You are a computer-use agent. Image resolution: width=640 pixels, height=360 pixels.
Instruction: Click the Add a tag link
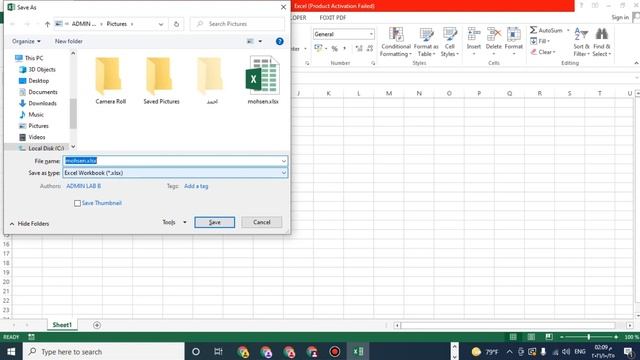[196, 186]
